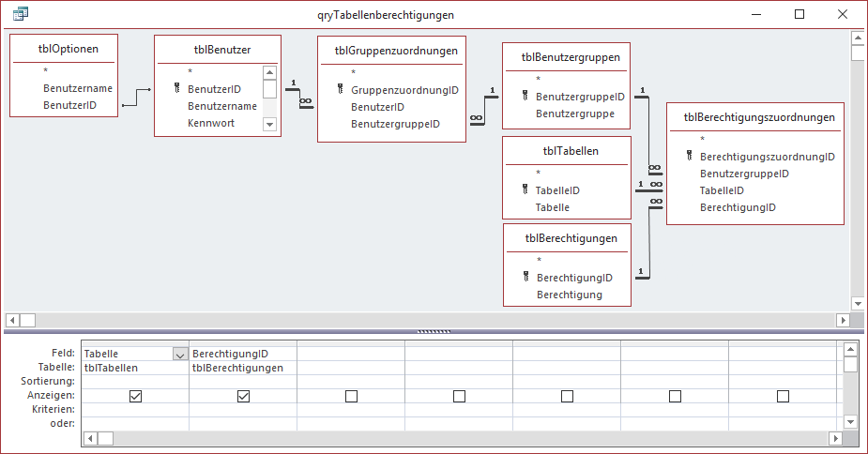Select the tblOptionen table header
868x454 pixels.
(64, 49)
